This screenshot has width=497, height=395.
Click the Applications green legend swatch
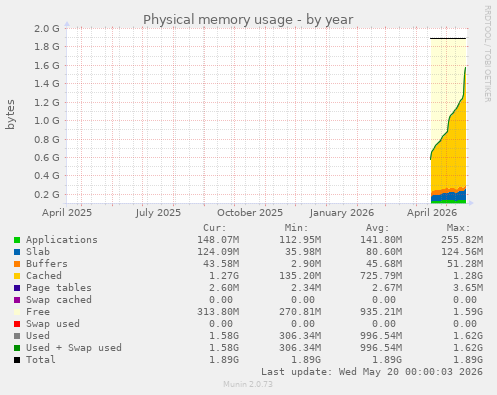tap(17, 240)
